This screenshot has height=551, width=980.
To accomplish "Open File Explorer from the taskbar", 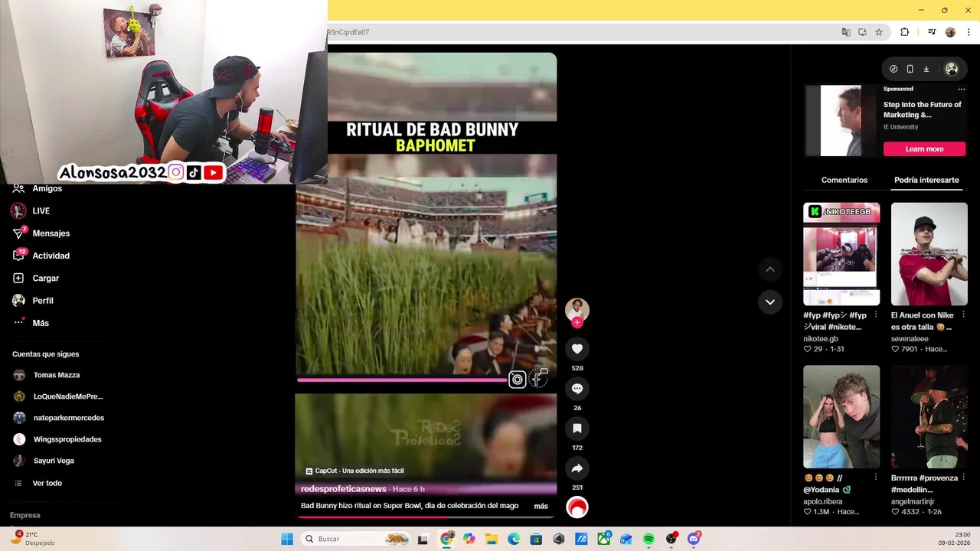I will click(x=492, y=539).
